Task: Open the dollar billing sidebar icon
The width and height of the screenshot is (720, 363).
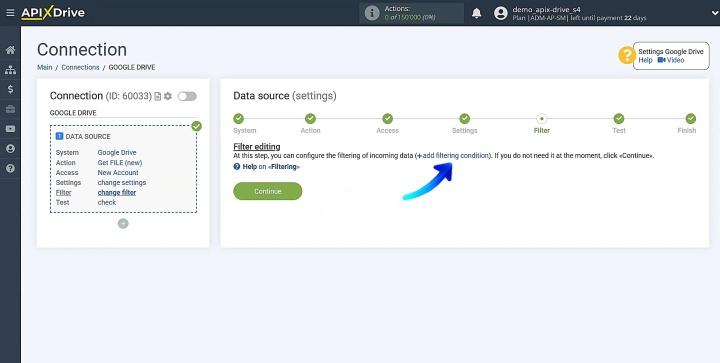Action: [x=10, y=89]
